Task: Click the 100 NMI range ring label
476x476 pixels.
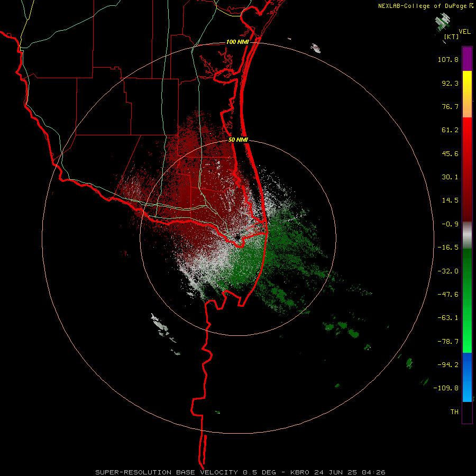Action: pos(237,42)
